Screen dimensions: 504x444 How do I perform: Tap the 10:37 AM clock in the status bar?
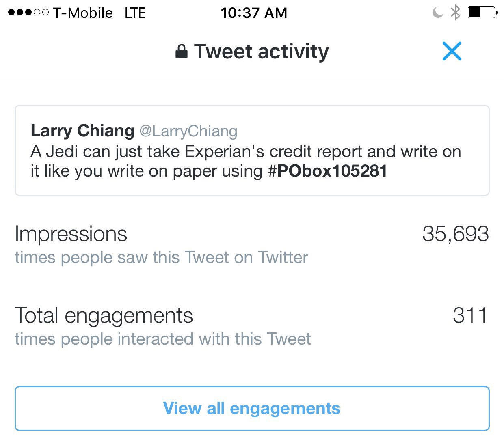(x=254, y=13)
